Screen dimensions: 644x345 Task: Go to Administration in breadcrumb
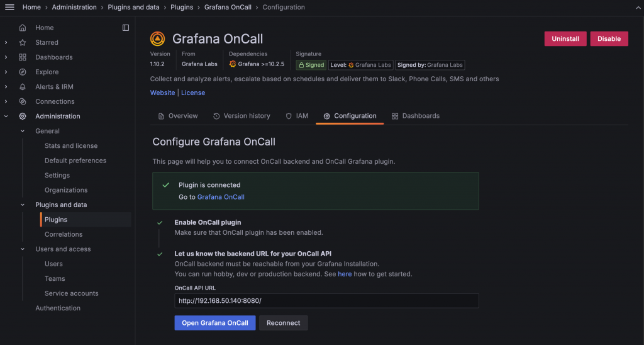[74, 8]
